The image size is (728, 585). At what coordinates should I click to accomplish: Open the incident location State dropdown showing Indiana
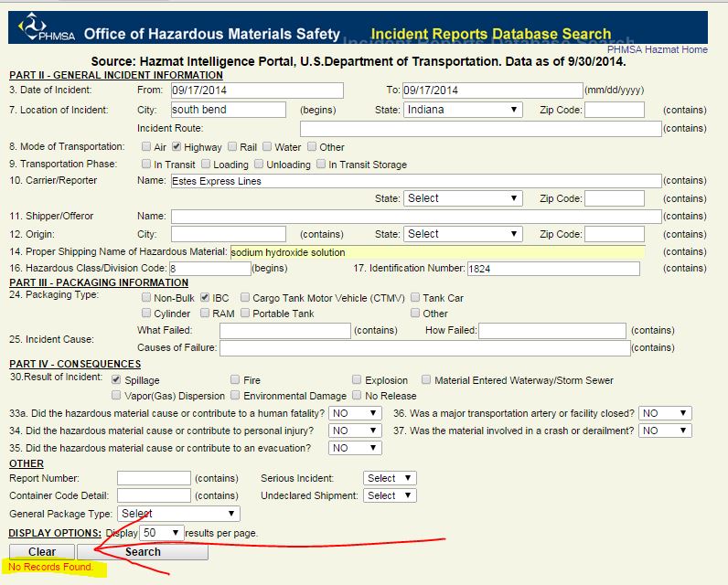click(463, 110)
